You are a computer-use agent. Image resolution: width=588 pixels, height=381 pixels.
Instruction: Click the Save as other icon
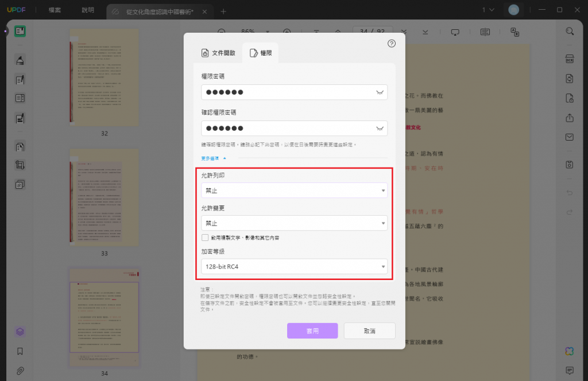point(570,165)
